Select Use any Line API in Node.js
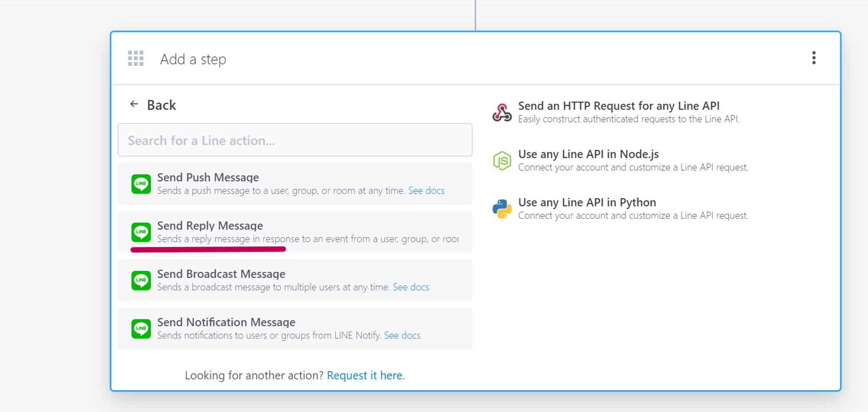This screenshot has height=412, width=868. [x=589, y=154]
